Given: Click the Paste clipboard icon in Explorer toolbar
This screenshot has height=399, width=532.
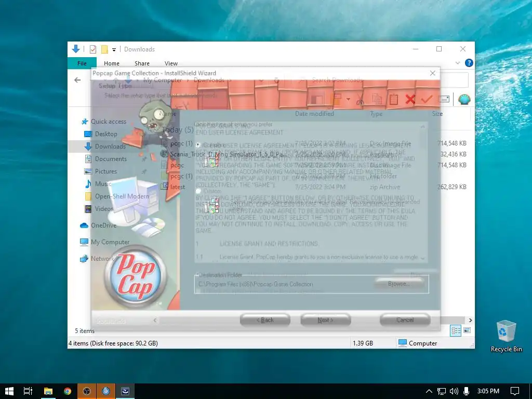Looking at the screenshot, I should (394, 99).
